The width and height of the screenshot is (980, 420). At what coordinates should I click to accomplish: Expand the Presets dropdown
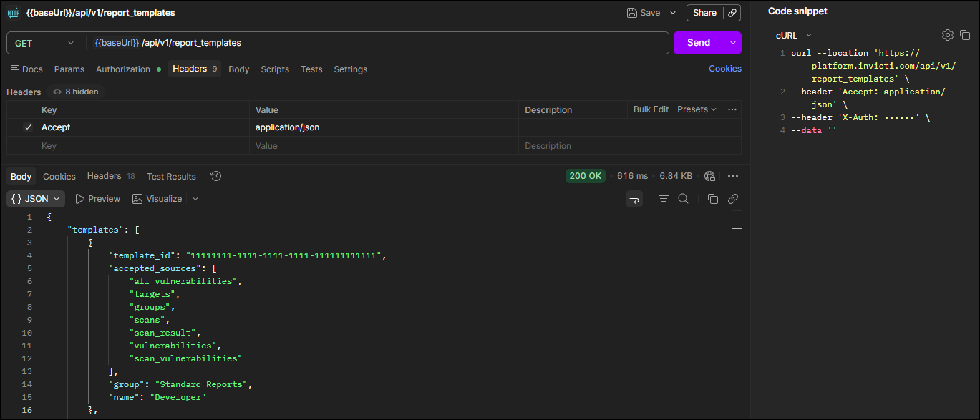697,109
